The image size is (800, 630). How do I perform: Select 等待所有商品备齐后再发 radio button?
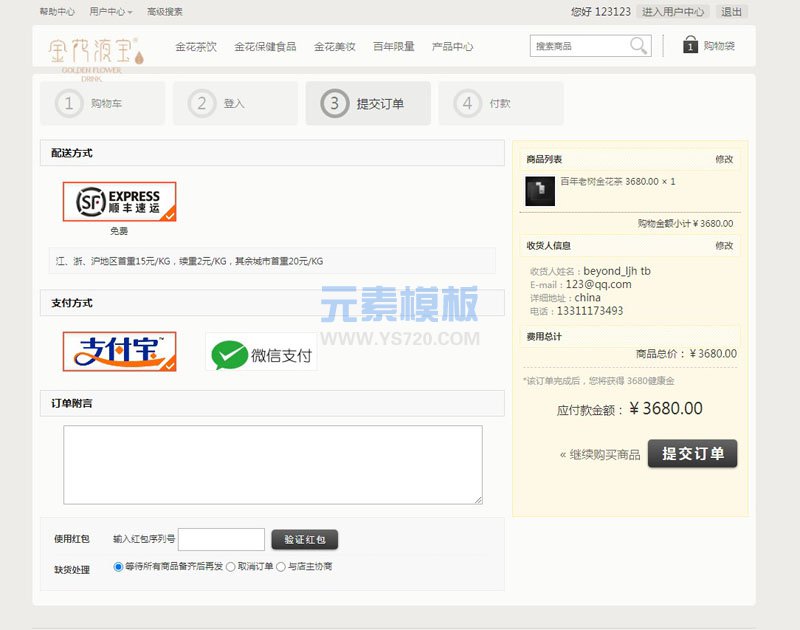click(118, 567)
